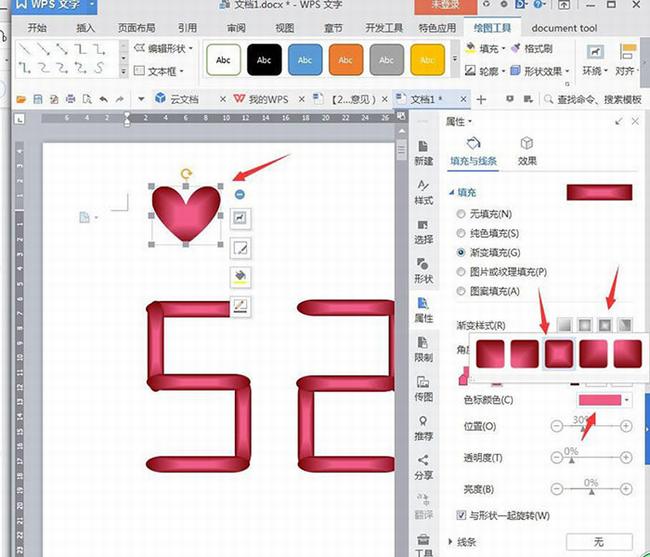Screen dimensions: 650x557
Task: Open the 新建 sidebar item
Action: [x=423, y=153]
